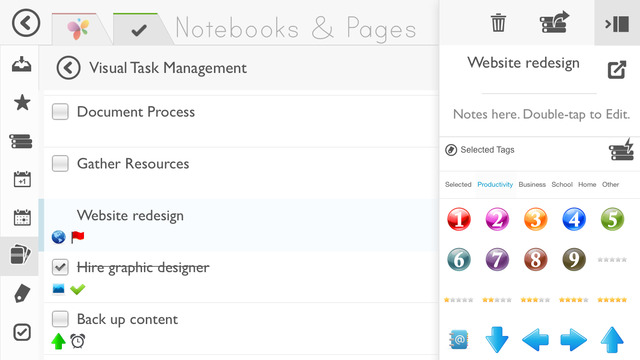
Task: Click the Selected Tags label icon
Action: coord(451,150)
